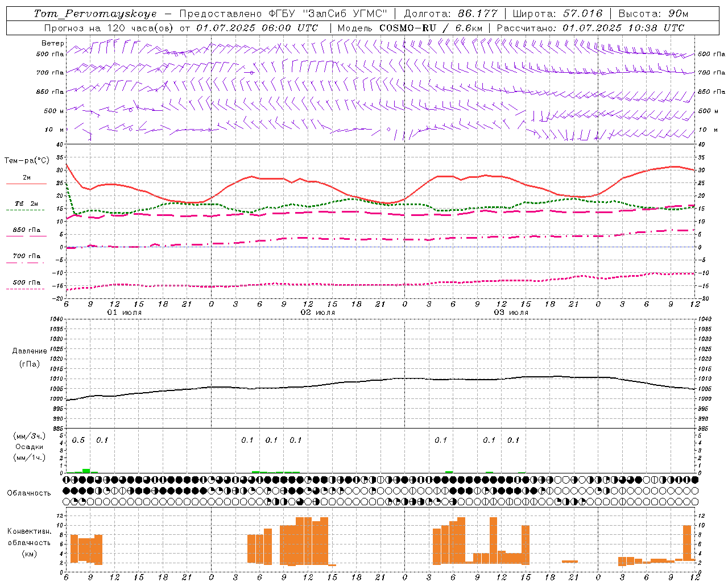Click the Td 2м legend entry
The width and height of the screenshot is (728, 582).
tap(27, 203)
